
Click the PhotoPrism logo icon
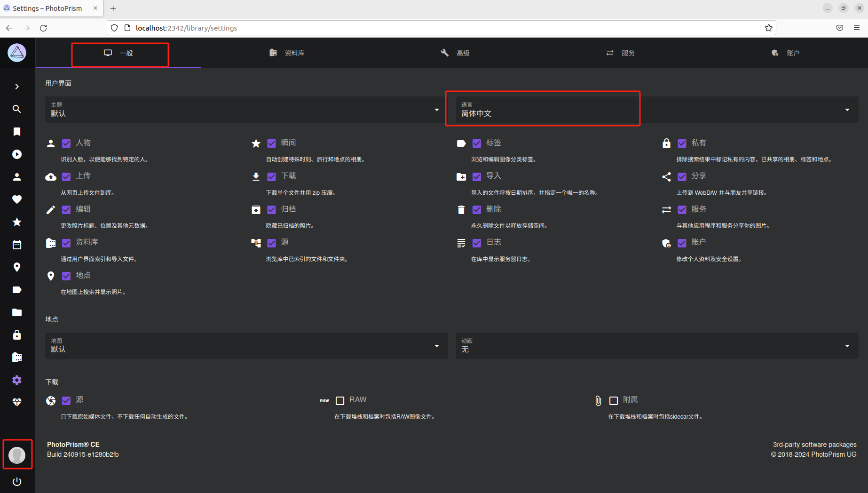pos(17,53)
